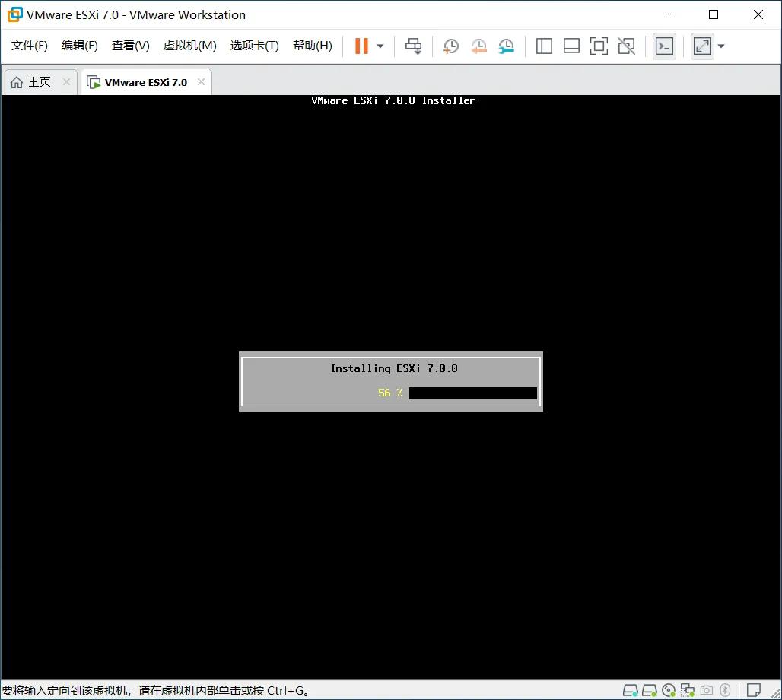Send Ctrl+Alt+Del to the virtual machine

pos(413,46)
